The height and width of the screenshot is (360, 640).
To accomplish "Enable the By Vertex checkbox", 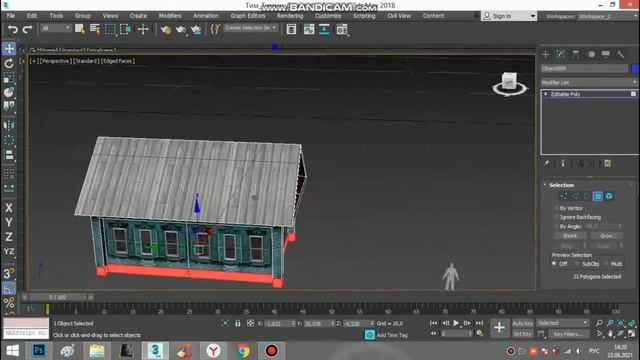I will point(556,208).
